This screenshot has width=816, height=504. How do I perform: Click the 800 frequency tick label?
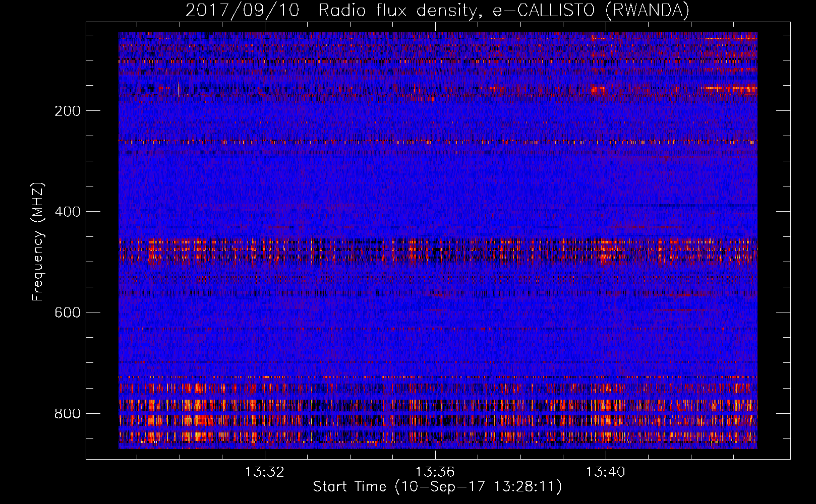tap(68, 413)
